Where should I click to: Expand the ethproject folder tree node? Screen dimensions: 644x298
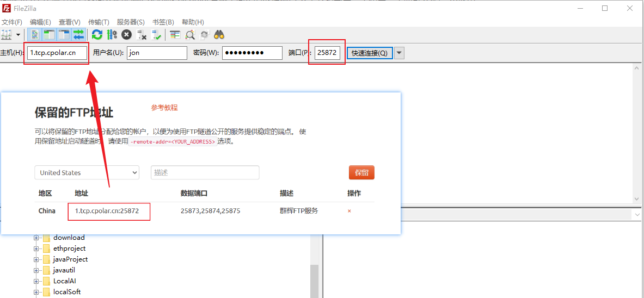36,249
